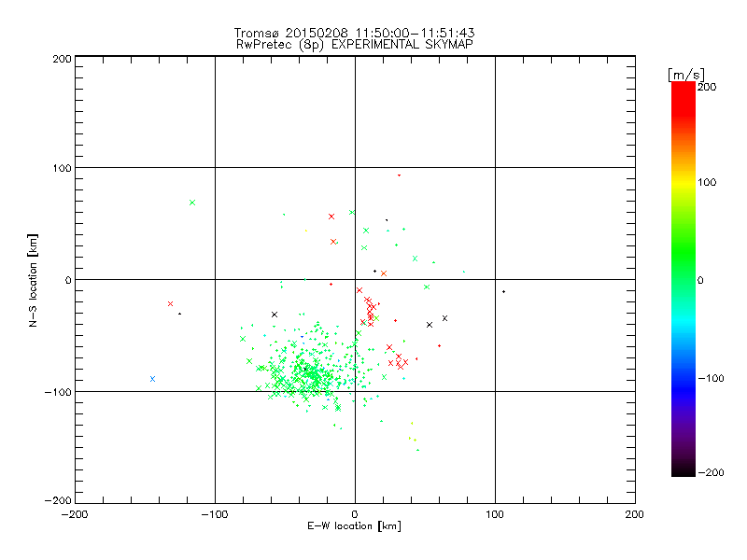Click the blue X marker at far lower-left
This screenshot has height=560, width=747.
pyautogui.click(x=152, y=379)
